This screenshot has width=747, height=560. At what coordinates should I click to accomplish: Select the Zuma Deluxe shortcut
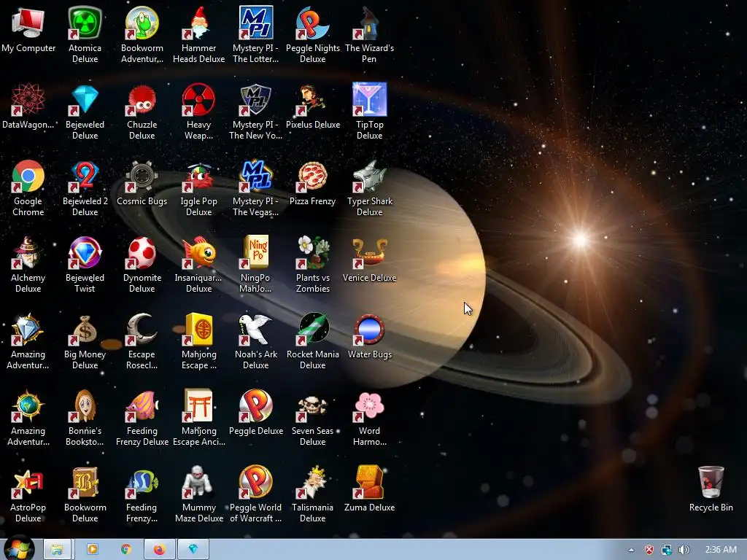coord(369,483)
